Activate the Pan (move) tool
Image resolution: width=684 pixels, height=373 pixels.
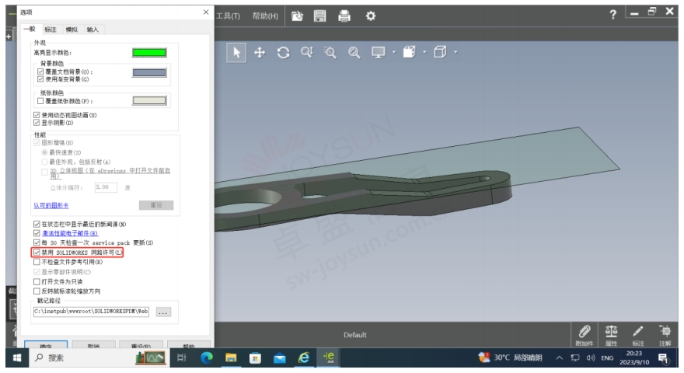tap(260, 53)
